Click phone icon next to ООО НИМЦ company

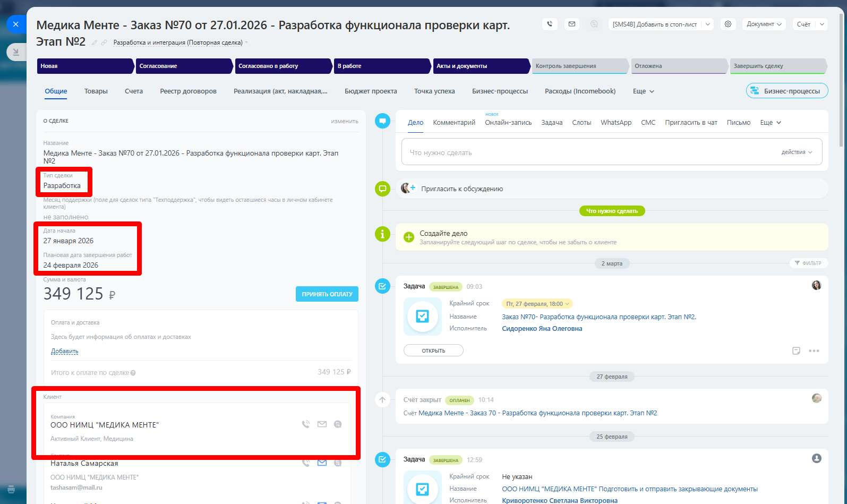(x=306, y=424)
